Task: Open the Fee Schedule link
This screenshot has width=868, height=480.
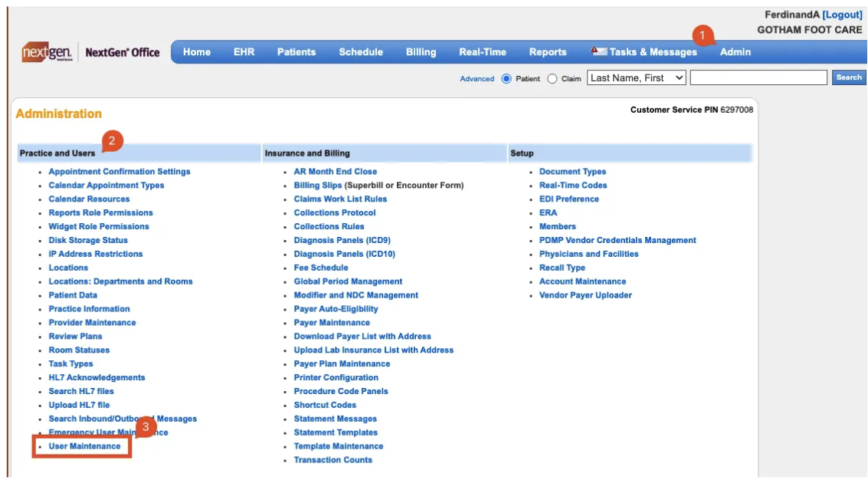Action: (x=320, y=268)
